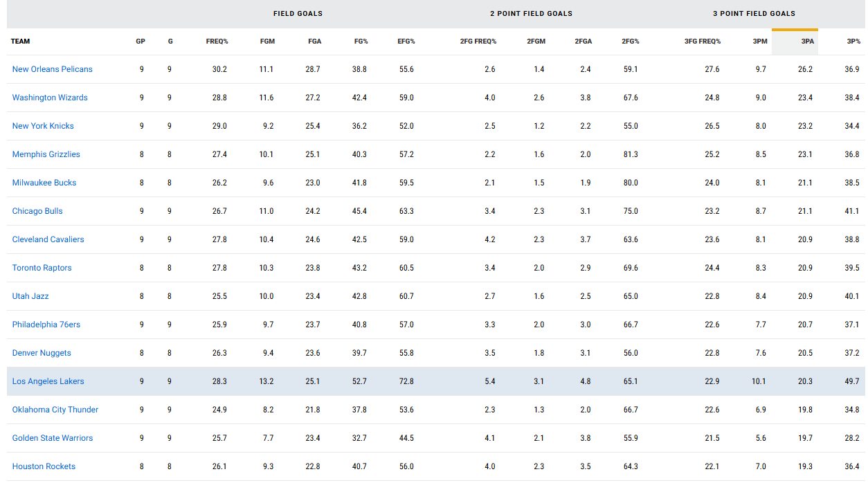868x483 pixels.
Task: Open the New York Knicks team link
Action: (x=43, y=126)
